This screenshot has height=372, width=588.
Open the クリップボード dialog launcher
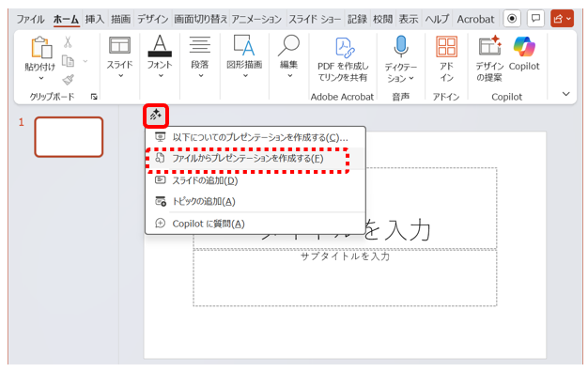[x=94, y=97]
